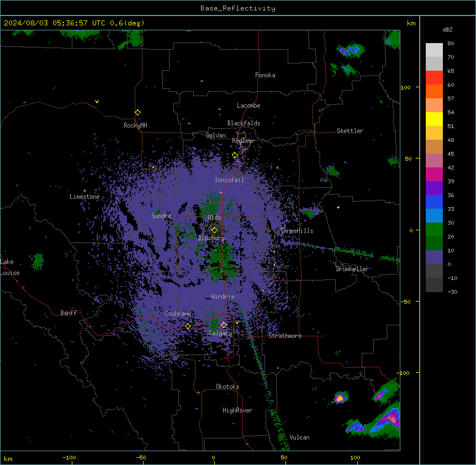Select the Sylvan label
The image size is (476, 465).
point(215,135)
